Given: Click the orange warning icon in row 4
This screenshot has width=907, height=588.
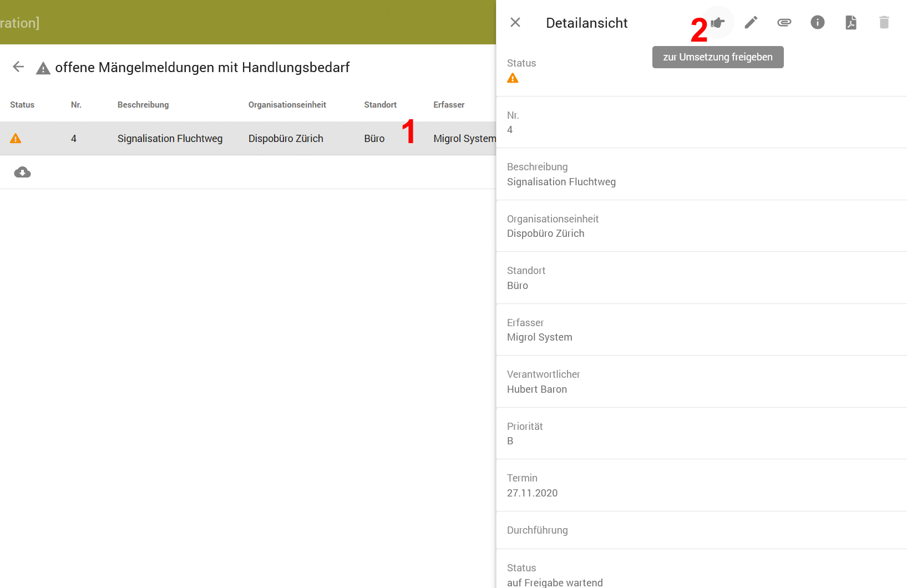Looking at the screenshot, I should coord(16,139).
